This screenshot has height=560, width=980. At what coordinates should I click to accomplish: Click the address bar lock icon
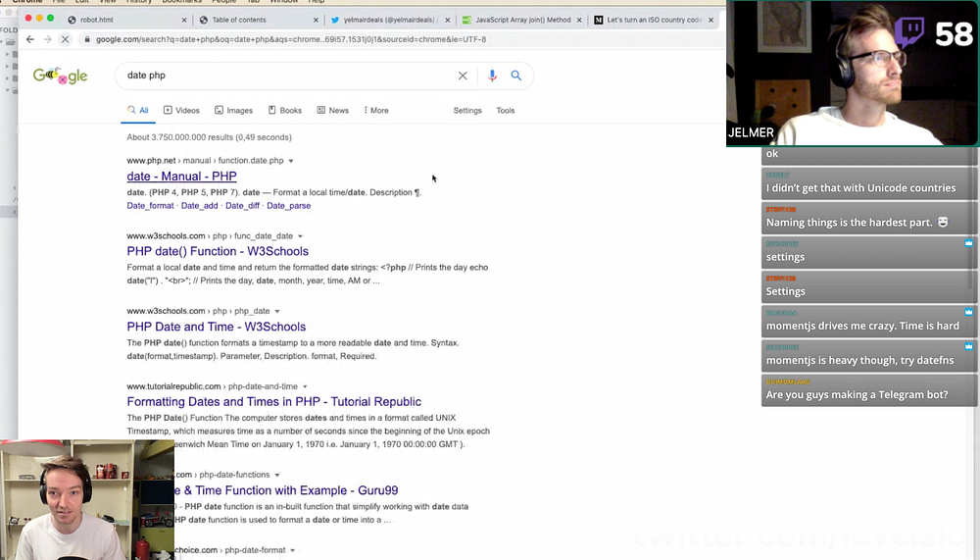point(87,39)
